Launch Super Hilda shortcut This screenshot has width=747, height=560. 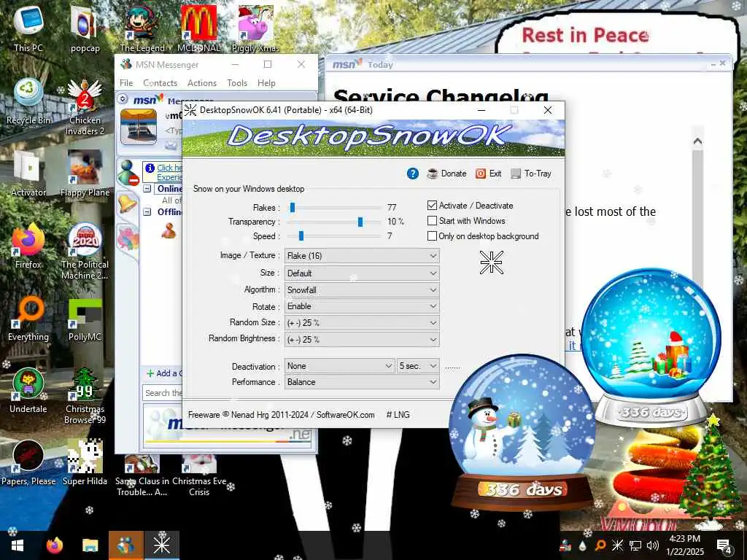point(85,463)
